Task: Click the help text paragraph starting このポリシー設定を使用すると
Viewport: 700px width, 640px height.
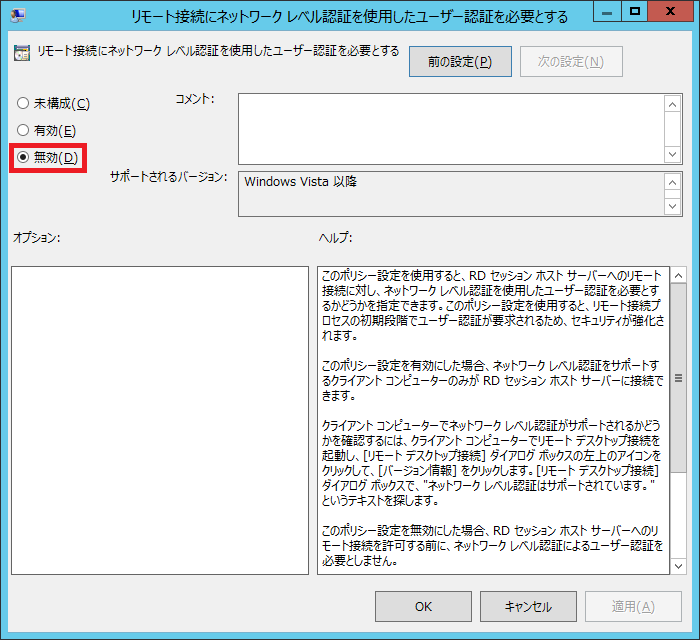Action: pyautogui.click(x=492, y=305)
